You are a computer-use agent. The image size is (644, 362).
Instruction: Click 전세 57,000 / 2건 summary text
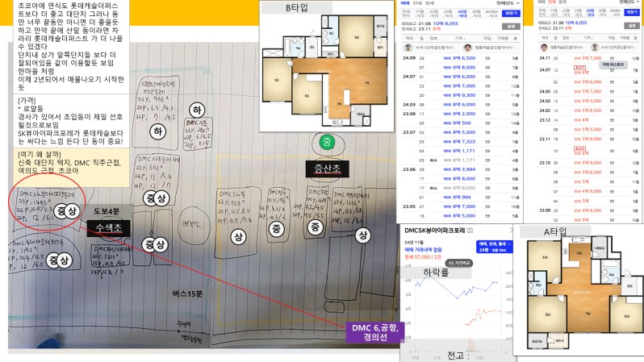pos(423,257)
